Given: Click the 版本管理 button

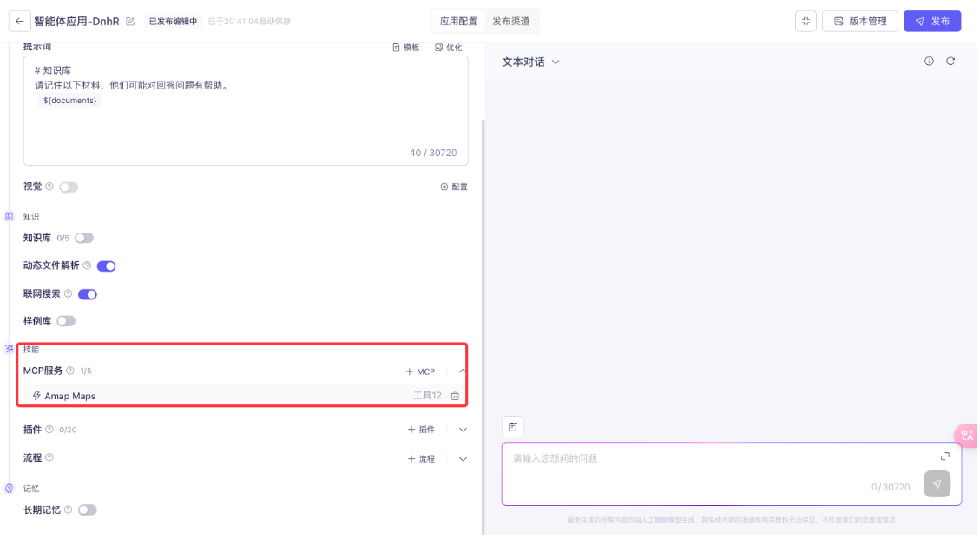Looking at the screenshot, I should [x=859, y=22].
